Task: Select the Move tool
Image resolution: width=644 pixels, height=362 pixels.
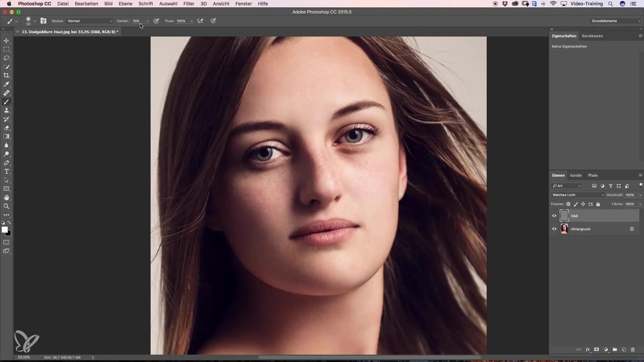Action: 6,41
